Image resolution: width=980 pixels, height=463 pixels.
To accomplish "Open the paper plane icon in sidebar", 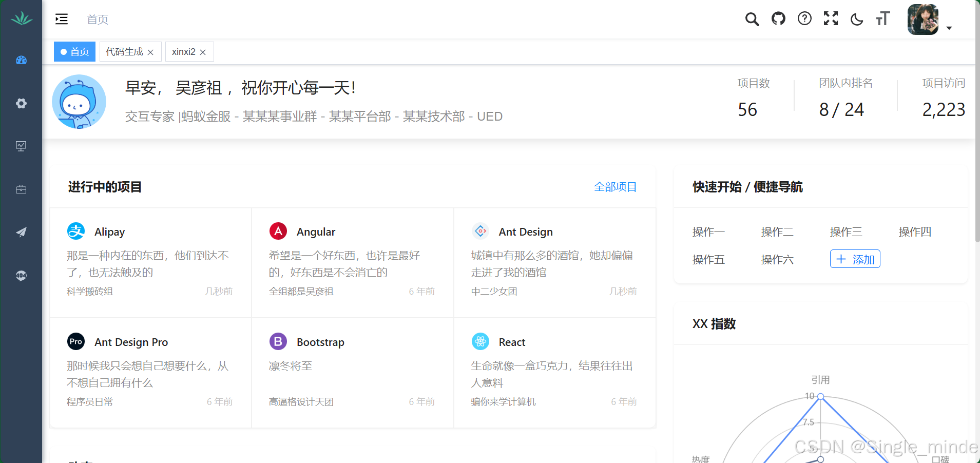I will click(x=21, y=232).
